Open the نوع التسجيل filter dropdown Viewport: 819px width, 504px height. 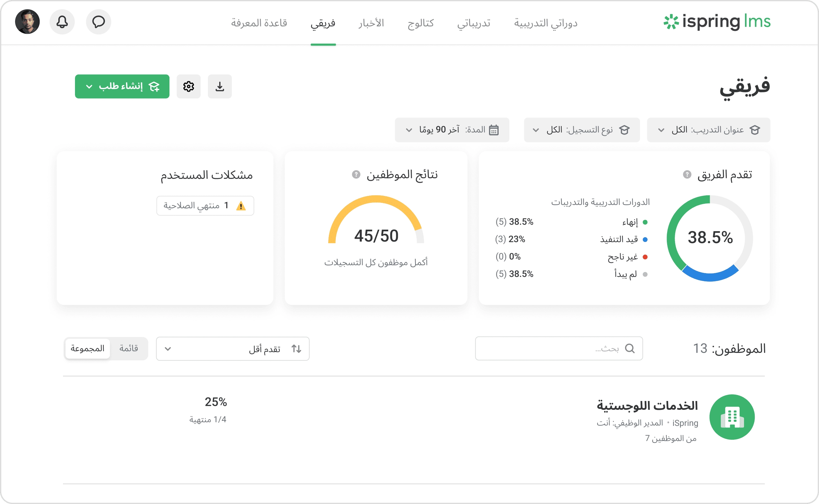(581, 130)
